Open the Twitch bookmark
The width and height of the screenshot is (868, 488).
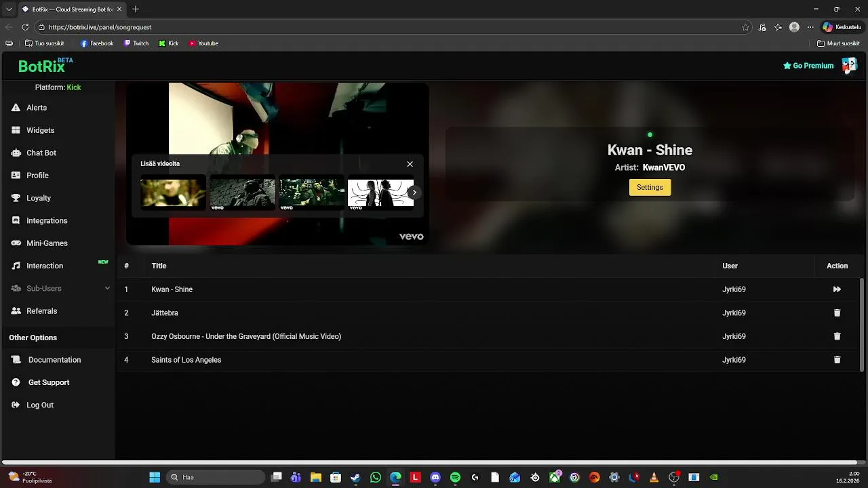[x=136, y=43]
